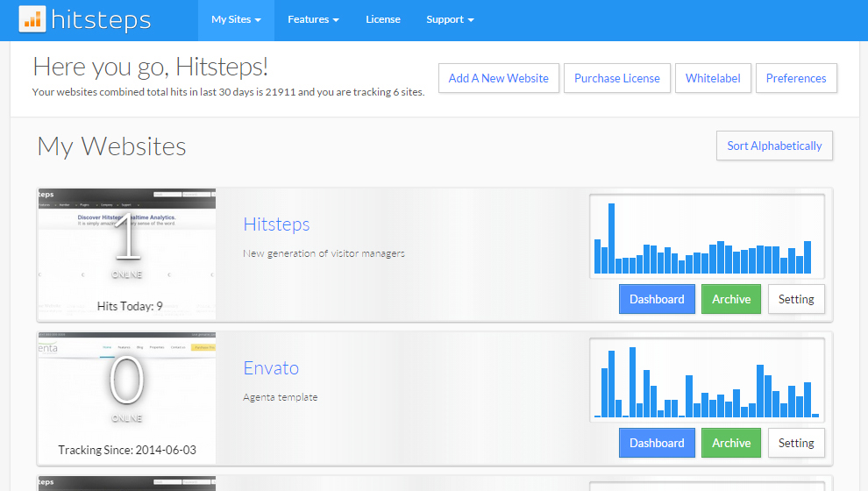Image resolution: width=868 pixels, height=491 pixels.
Task: Click the Hitsteps website thumbnail preview
Action: (x=127, y=253)
